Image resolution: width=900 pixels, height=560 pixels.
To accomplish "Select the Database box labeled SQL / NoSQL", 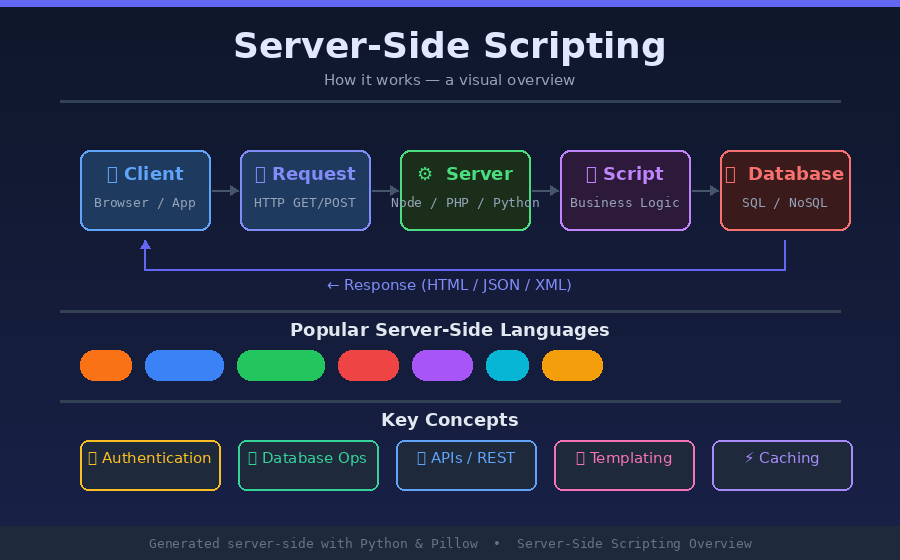I will coord(785,190).
